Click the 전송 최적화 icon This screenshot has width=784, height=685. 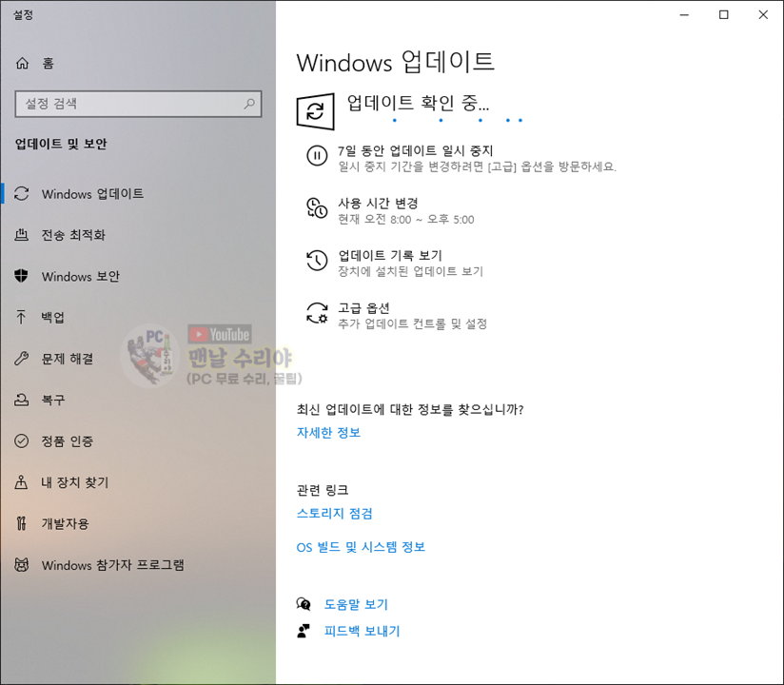pos(22,234)
